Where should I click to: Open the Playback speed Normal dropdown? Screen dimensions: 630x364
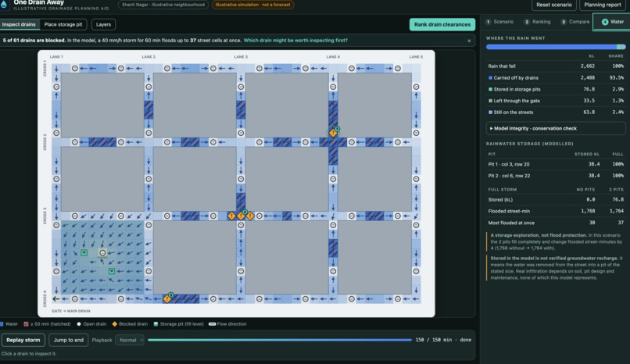[130, 340]
